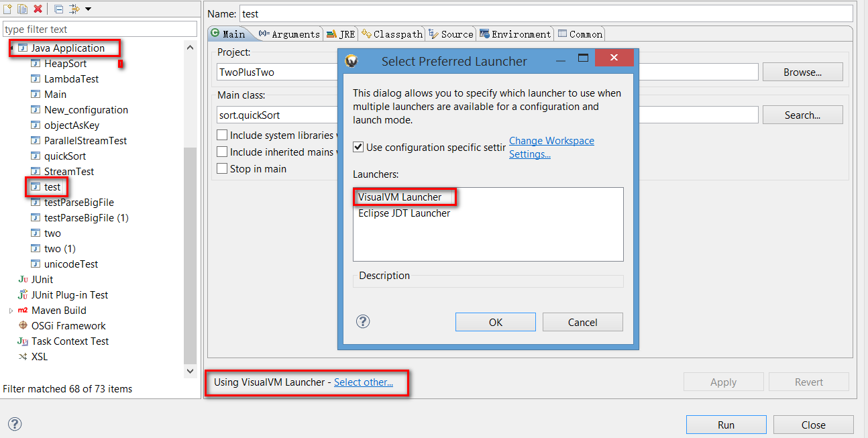Click the tree scrollbar up arrow

pyautogui.click(x=191, y=48)
